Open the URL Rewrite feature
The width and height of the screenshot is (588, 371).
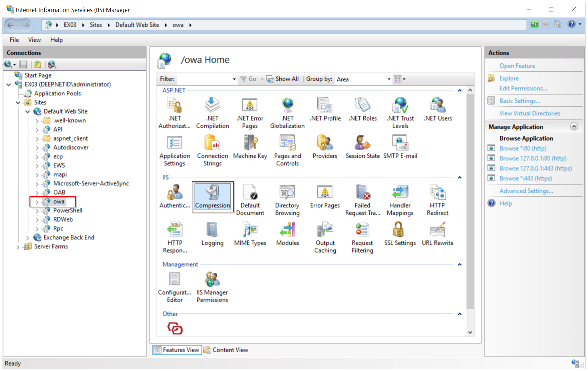coord(437,234)
